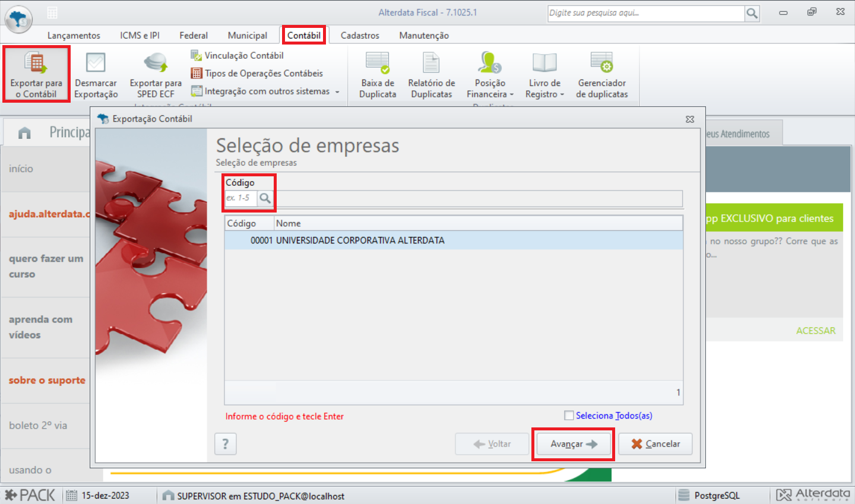Click the PostgreSQL database icon
Viewport: 855px width, 504px height.
tap(684, 496)
